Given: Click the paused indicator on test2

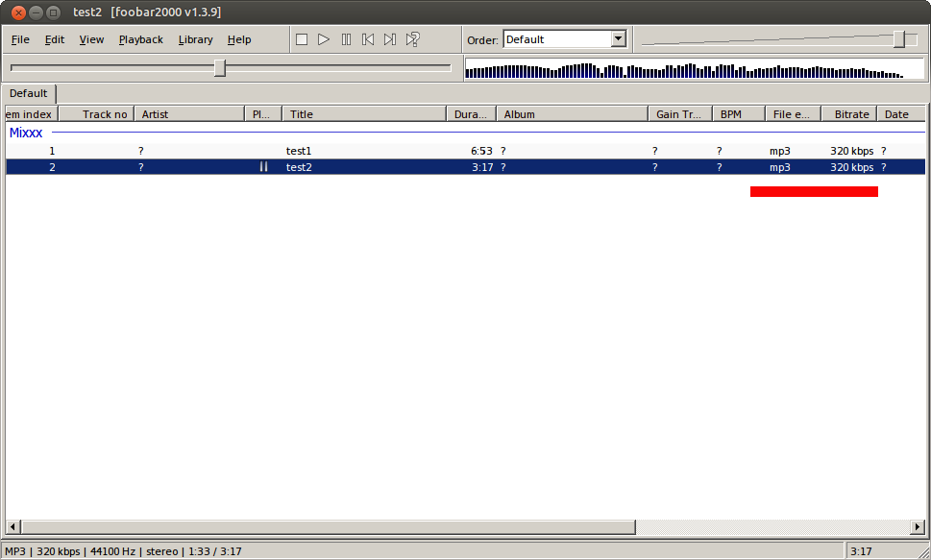Looking at the screenshot, I should pyautogui.click(x=263, y=167).
